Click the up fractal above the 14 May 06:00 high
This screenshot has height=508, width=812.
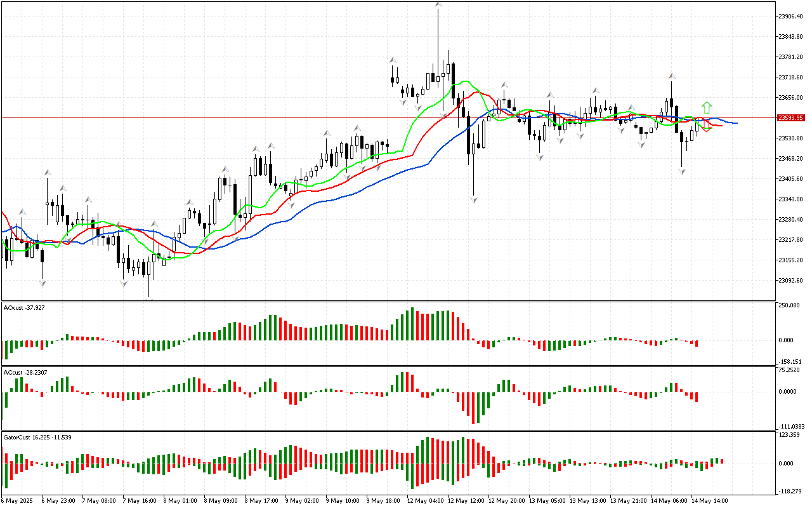pos(671,76)
